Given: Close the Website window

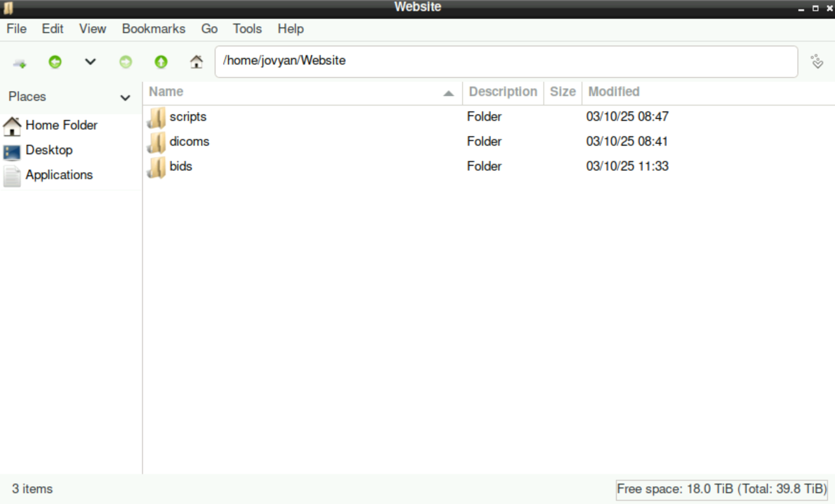Looking at the screenshot, I should point(829,8).
